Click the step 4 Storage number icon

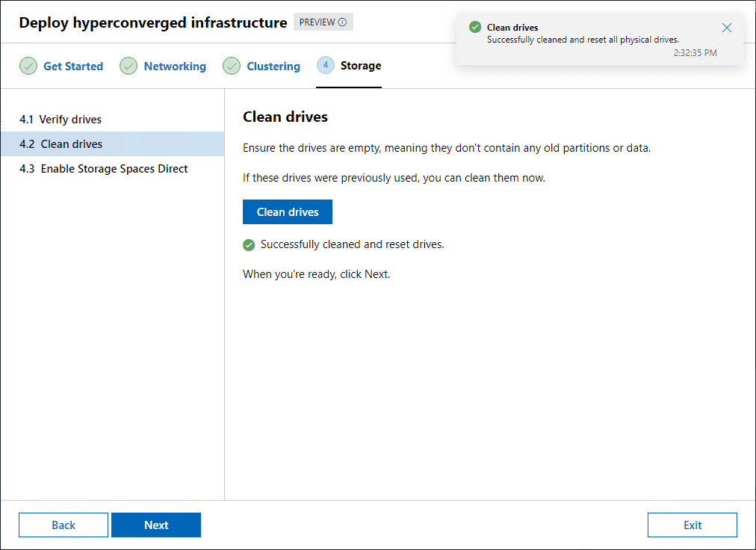326,66
